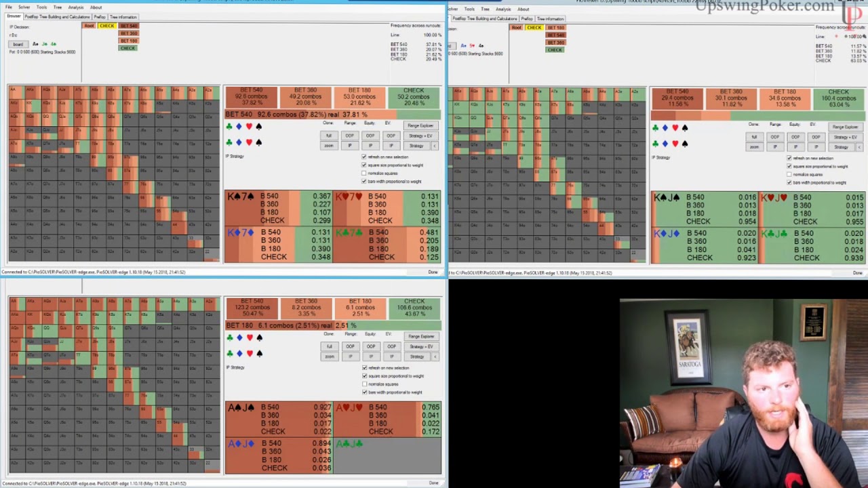
Task: Toggle 'bars width proportional to weight' top-left window
Action: coord(363,181)
